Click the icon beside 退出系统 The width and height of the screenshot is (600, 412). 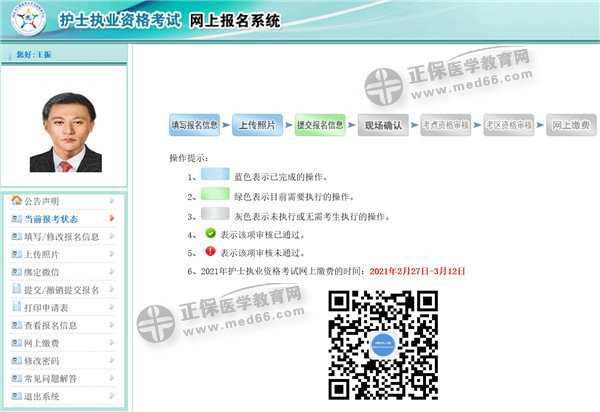click(16, 396)
